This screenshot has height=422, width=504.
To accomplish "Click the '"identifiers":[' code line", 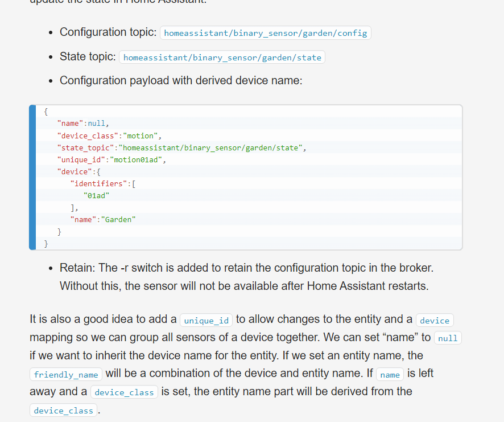I will [103, 184].
